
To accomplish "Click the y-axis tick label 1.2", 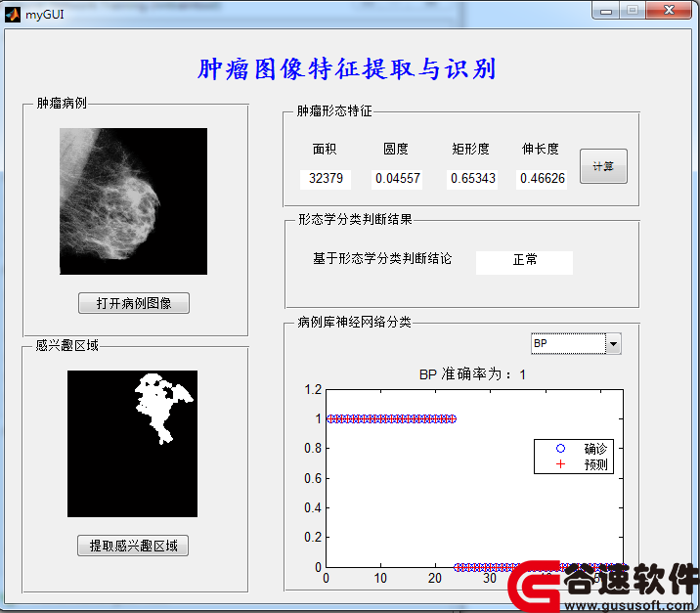I will pos(313,390).
